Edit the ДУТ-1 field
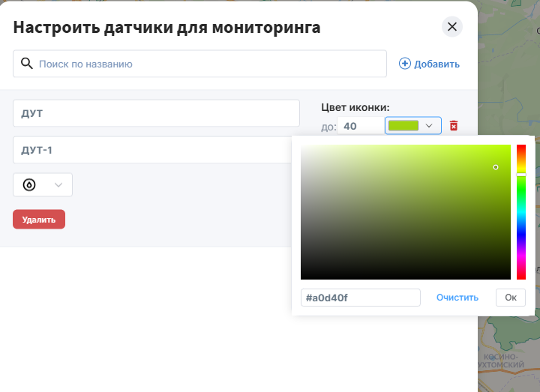The height and width of the screenshot is (392, 540). (152, 150)
